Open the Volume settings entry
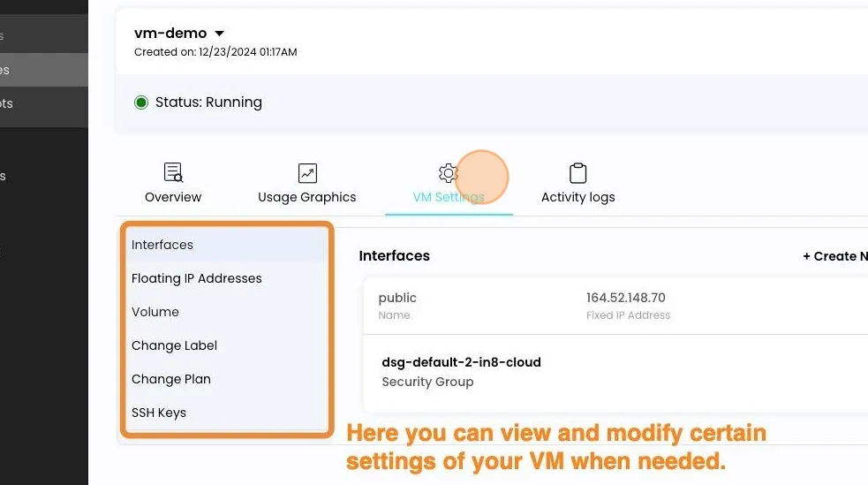 coord(227,312)
